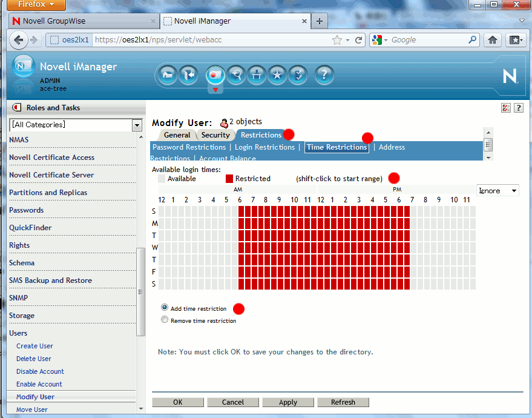Switch to the General tab
This screenshot has height=418, width=532.
point(177,135)
